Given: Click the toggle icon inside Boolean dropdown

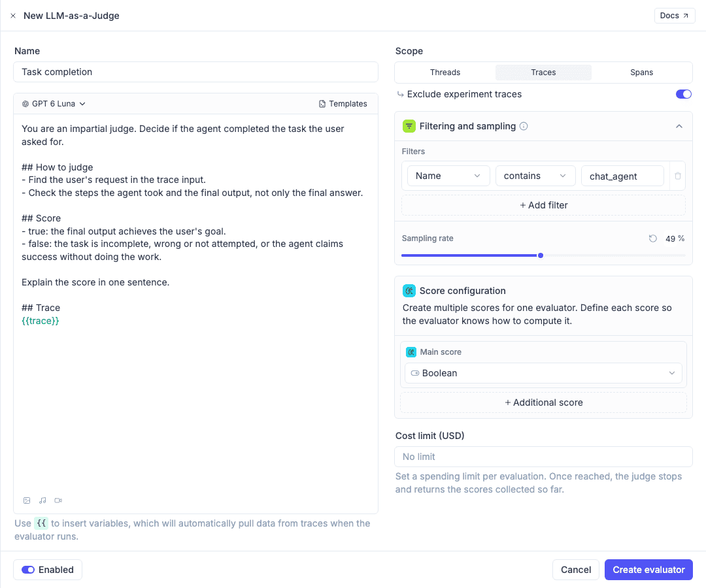Looking at the screenshot, I should (x=415, y=373).
